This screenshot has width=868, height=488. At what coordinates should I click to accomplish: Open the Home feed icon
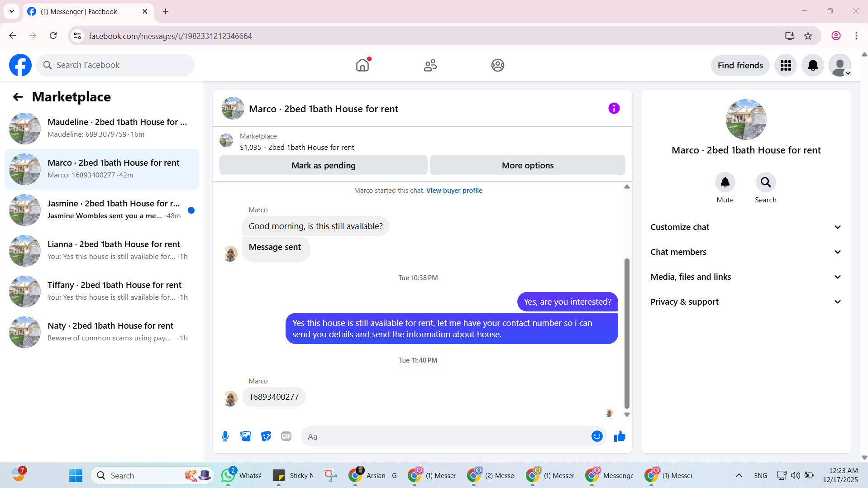pos(362,65)
